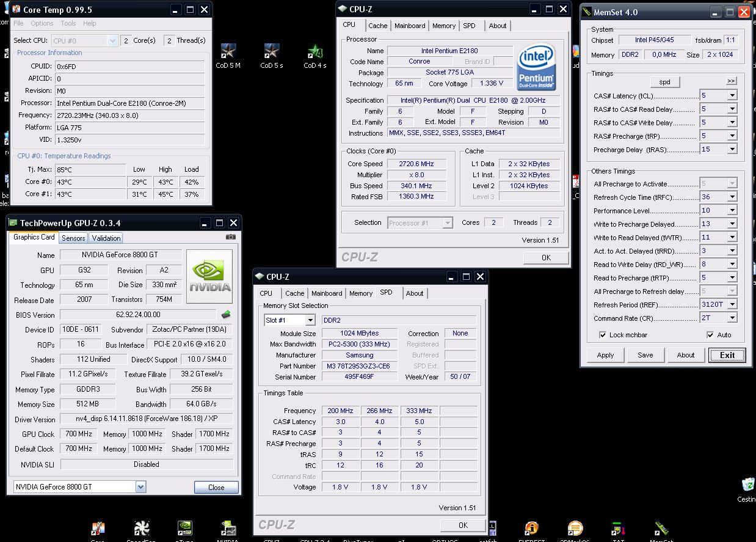Viewport: 756px width, 542px height.
Task: Open the Memory tab in the CPU-Z SPD window
Action: pyautogui.click(x=361, y=293)
